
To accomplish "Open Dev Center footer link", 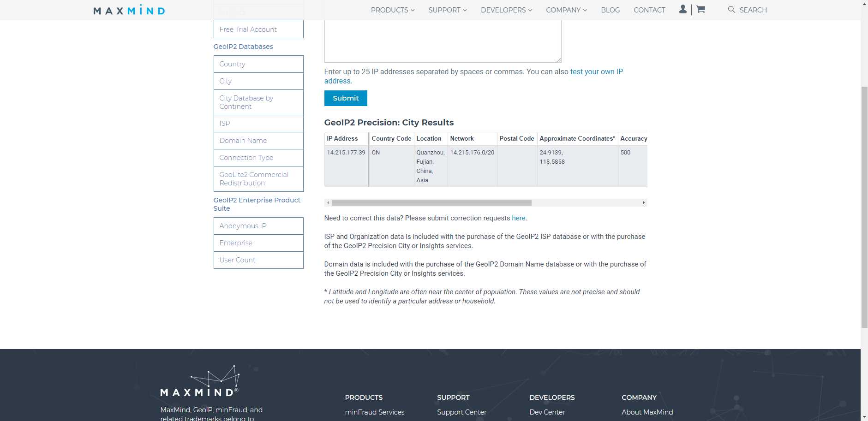I will [x=547, y=412].
